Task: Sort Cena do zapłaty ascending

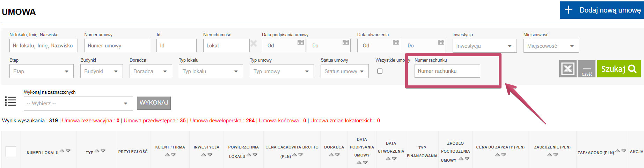Action: (497, 155)
